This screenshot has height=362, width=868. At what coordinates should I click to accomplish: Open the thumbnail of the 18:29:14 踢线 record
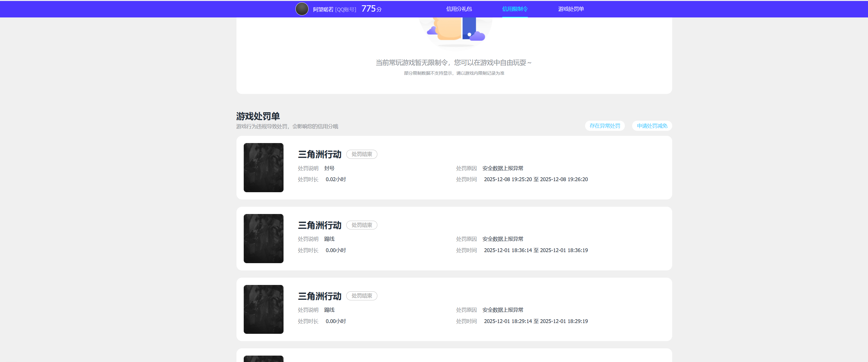click(263, 309)
